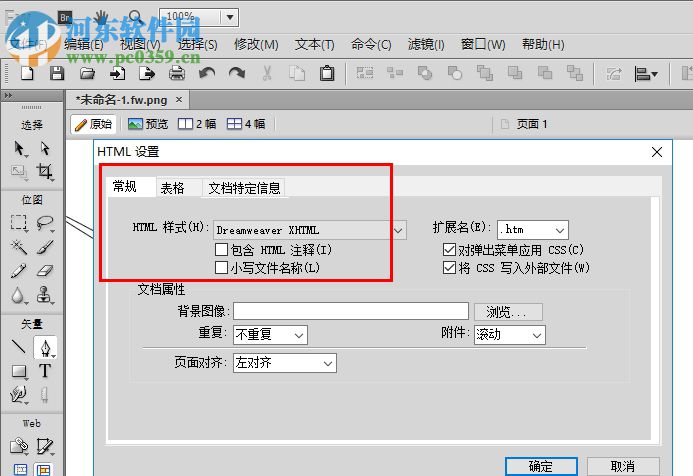The image size is (693, 476).
Task: Click the New document icon
Action: click(x=27, y=73)
